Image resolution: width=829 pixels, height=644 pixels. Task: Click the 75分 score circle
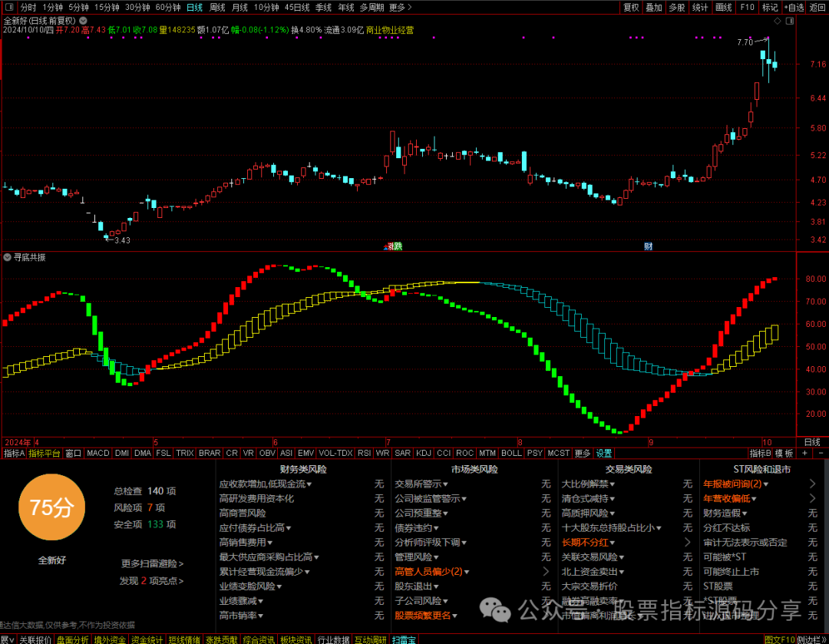pyautogui.click(x=51, y=507)
